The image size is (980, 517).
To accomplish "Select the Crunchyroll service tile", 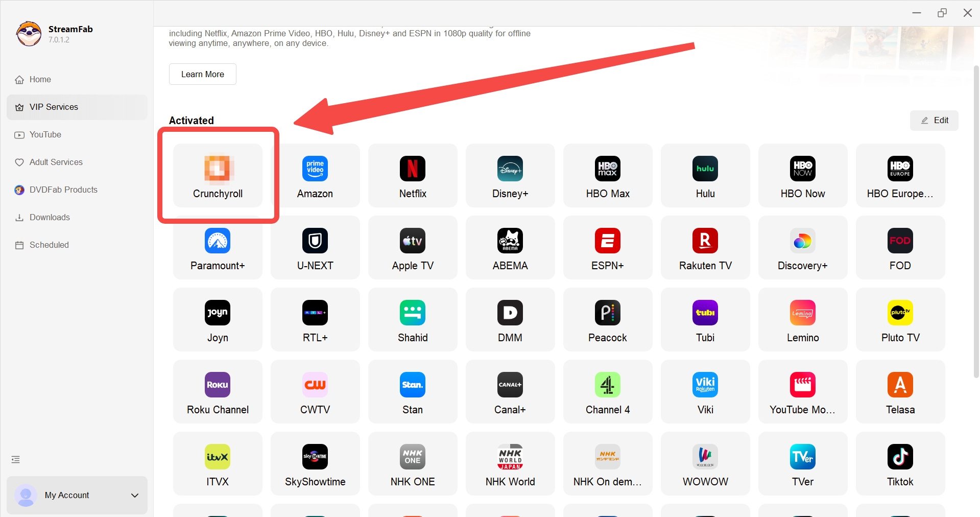I will (218, 176).
